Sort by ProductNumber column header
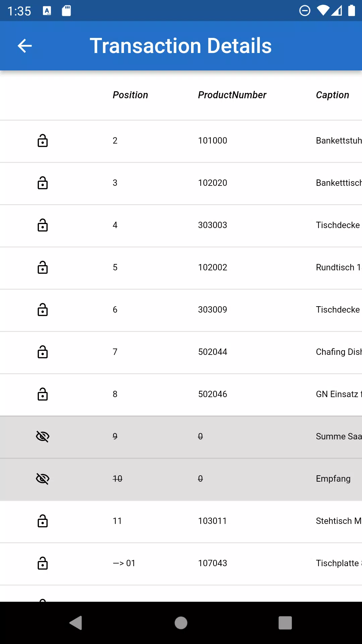This screenshot has width=362, height=644. tap(232, 95)
